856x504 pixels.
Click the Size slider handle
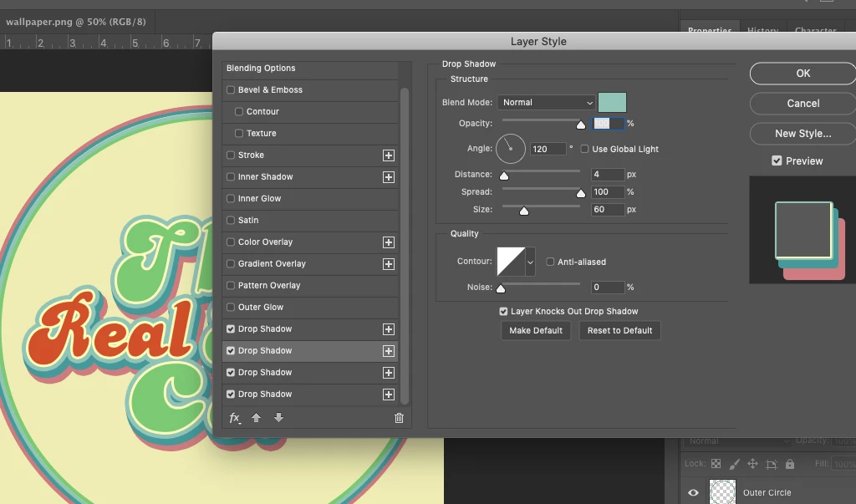point(524,211)
